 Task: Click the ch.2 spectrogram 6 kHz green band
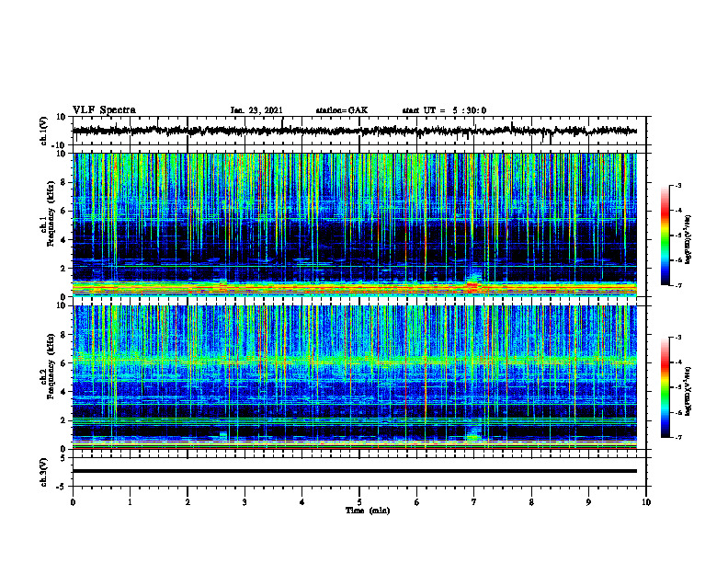[x=355, y=361]
